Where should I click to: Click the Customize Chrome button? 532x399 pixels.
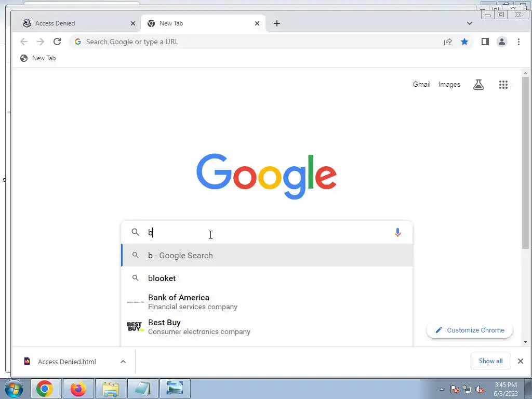470,330
